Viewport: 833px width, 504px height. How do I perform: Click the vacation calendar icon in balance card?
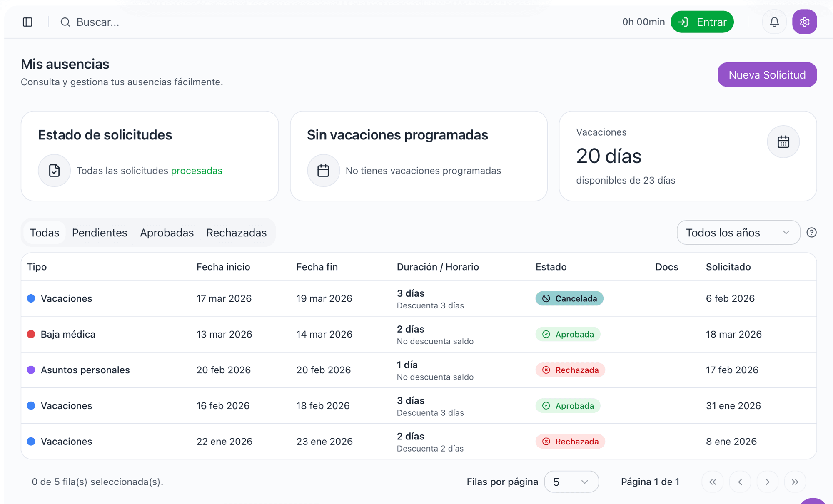coord(783,142)
